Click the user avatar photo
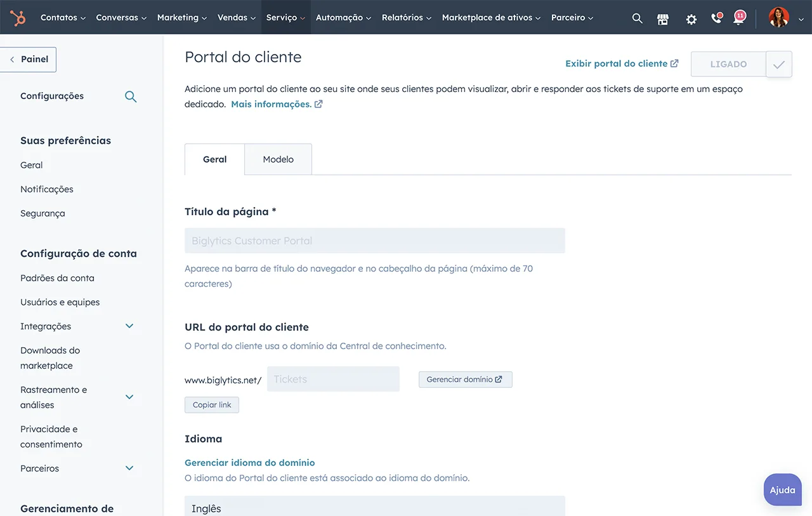The height and width of the screenshot is (516, 812). coord(778,18)
